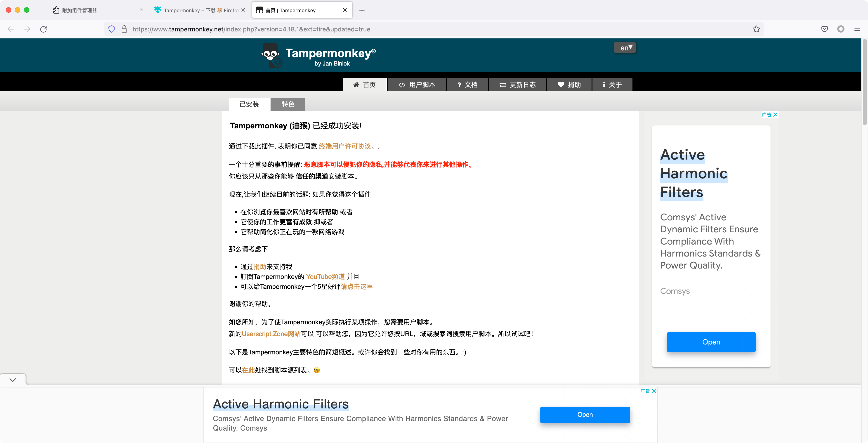This screenshot has width=868, height=443.
Task: Go back to the previous page
Action: pos(11,29)
